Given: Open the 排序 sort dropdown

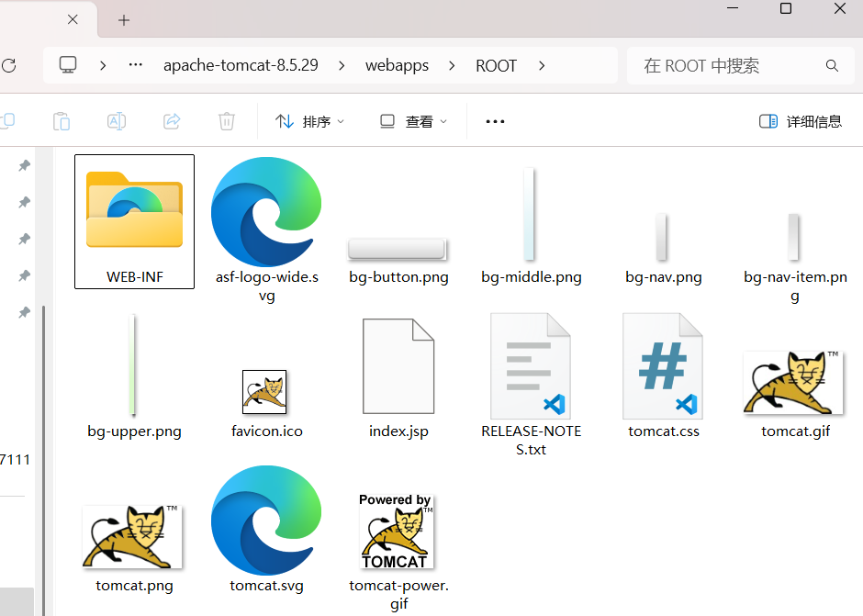Looking at the screenshot, I should click(309, 122).
